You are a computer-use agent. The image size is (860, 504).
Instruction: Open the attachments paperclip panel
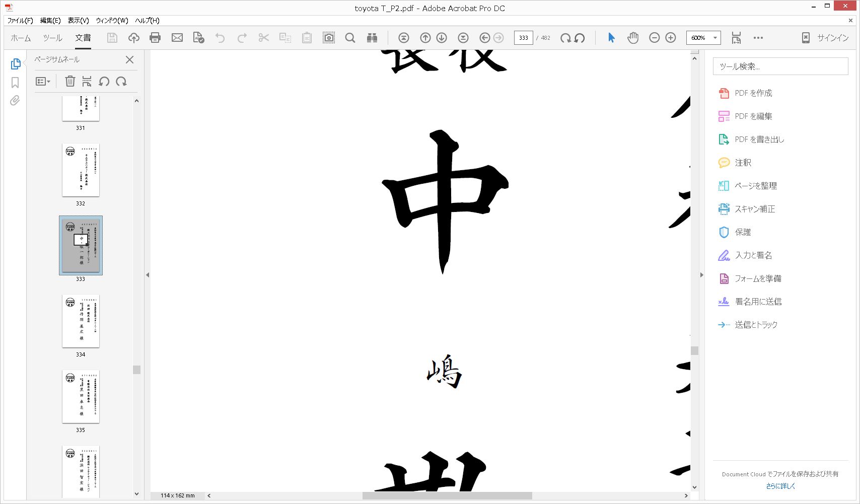(x=15, y=101)
